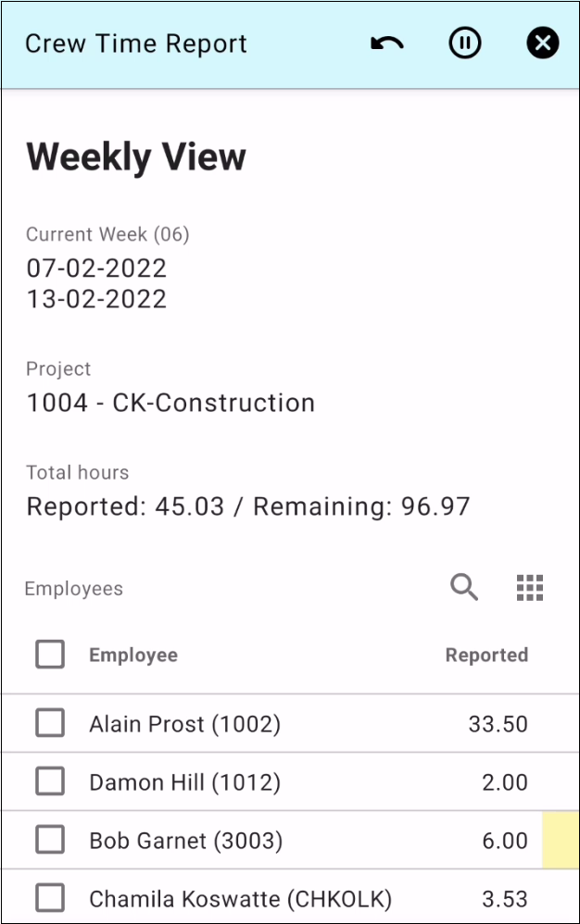Screen dimensions: 580x924
Task: Sort by the Employee column header
Action: pos(133,656)
